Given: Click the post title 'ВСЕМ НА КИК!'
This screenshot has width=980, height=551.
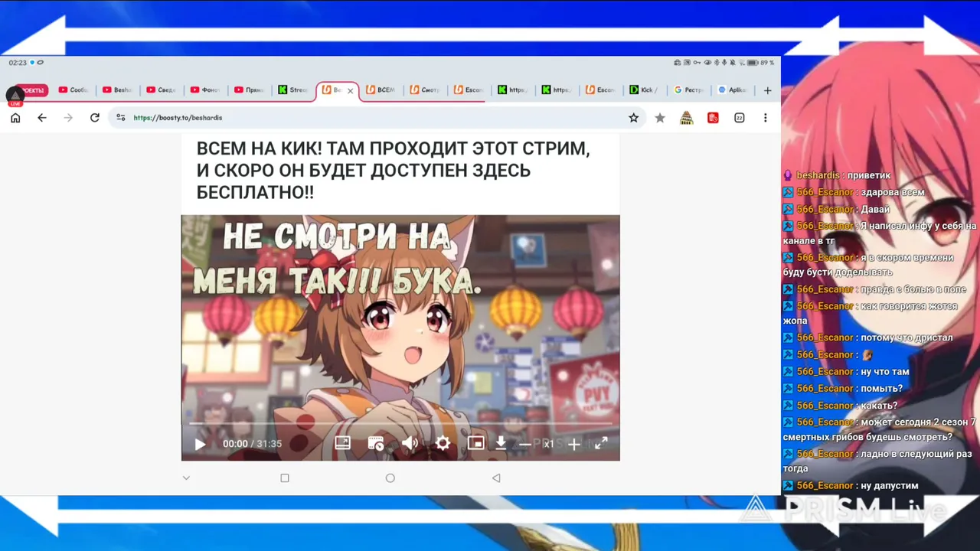Looking at the screenshot, I should pos(394,171).
